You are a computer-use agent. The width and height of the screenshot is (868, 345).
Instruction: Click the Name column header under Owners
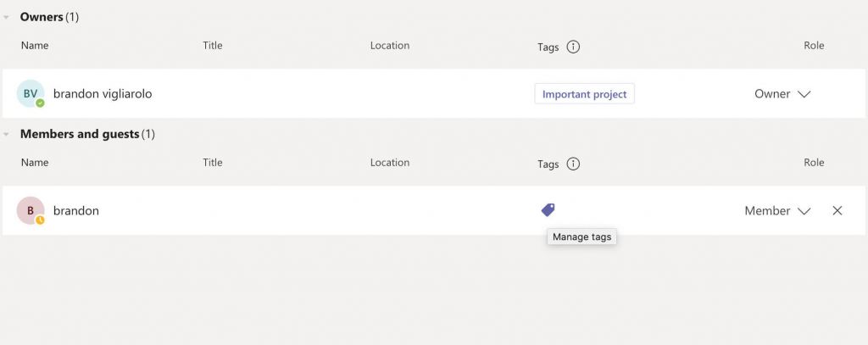click(35, 46)
